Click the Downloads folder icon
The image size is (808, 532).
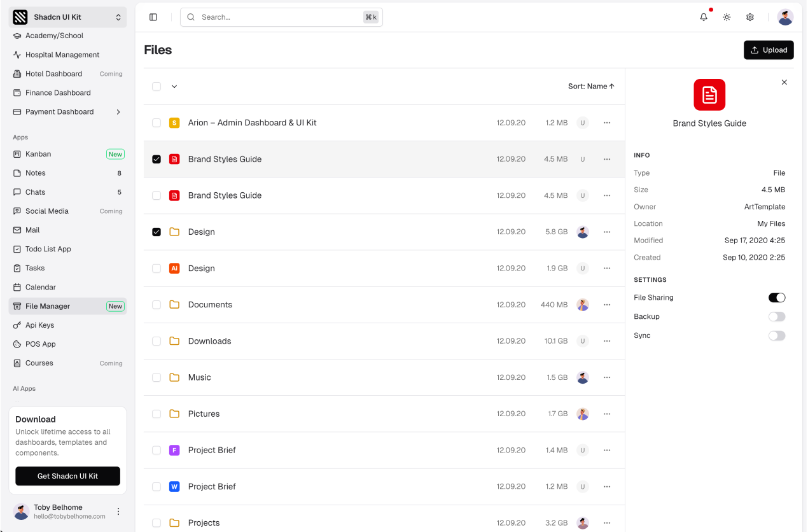(174, 341)
